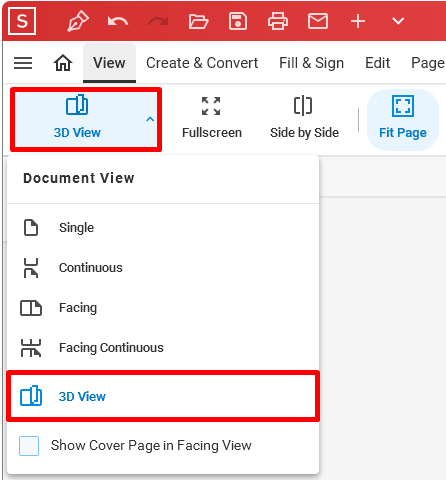Screen dimensions: 446x480
Task: Enable Show Cover Page in Facing View
Action: [x=29, y=446]
